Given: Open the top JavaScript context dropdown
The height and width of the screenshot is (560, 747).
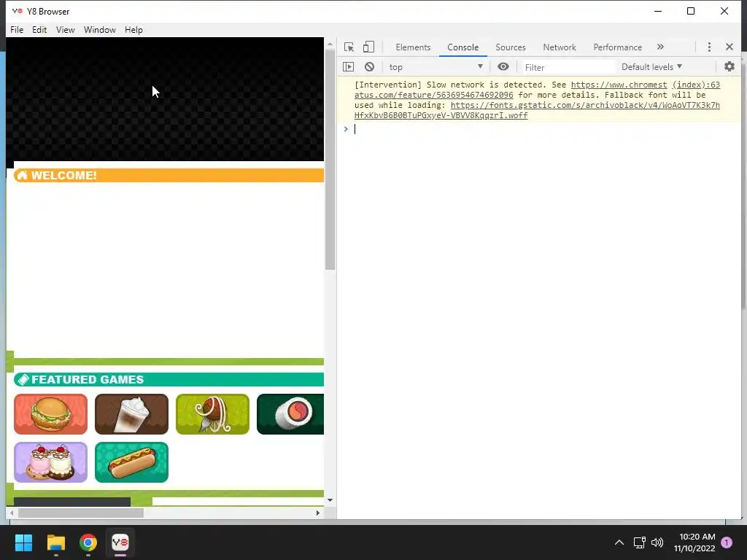Looking at the screenshot, I should (436, 67).
